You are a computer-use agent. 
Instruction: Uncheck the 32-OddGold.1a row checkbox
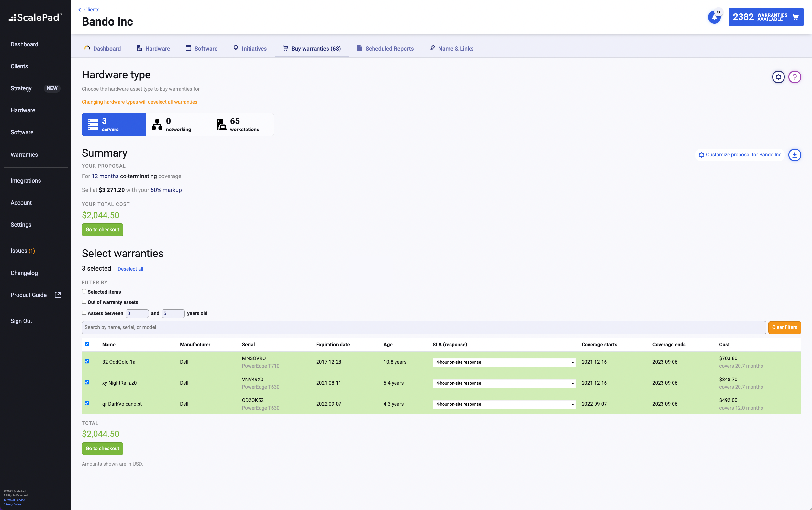point(87,361)
